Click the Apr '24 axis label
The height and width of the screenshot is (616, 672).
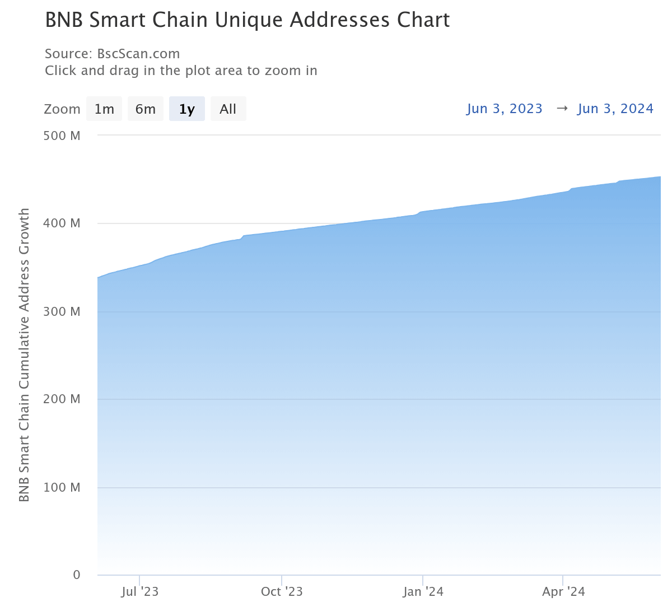[563, 591]
